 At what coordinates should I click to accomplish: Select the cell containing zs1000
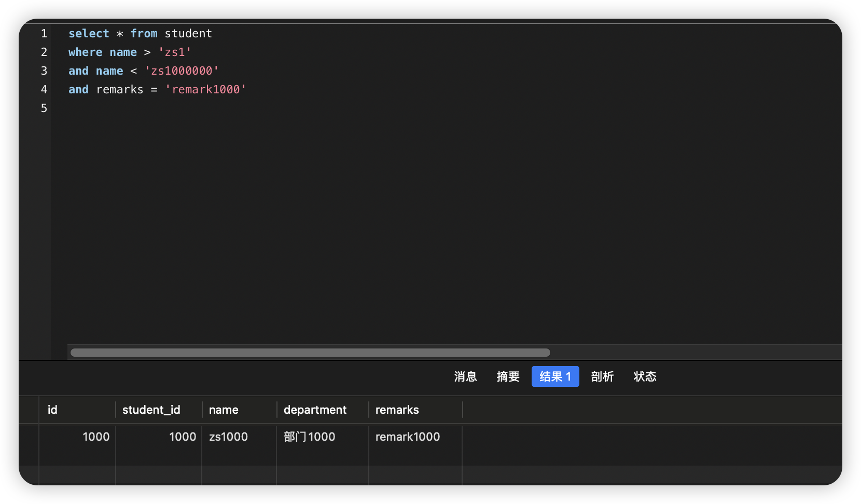pos(239,437)
